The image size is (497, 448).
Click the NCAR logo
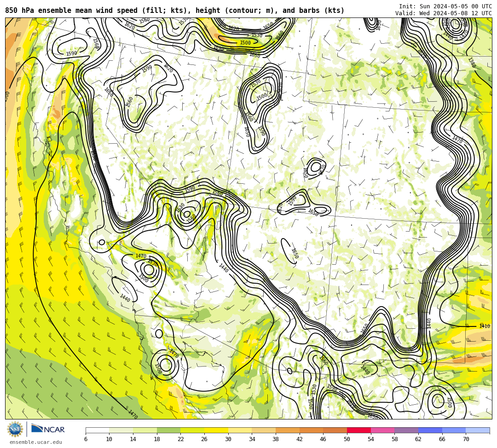[x=48, y=429]
